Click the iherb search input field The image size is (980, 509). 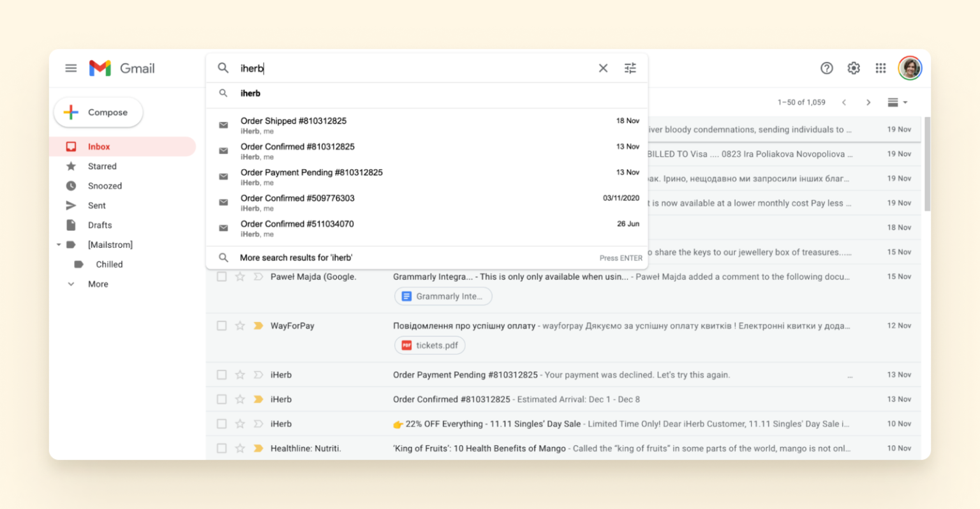[415, 68]
